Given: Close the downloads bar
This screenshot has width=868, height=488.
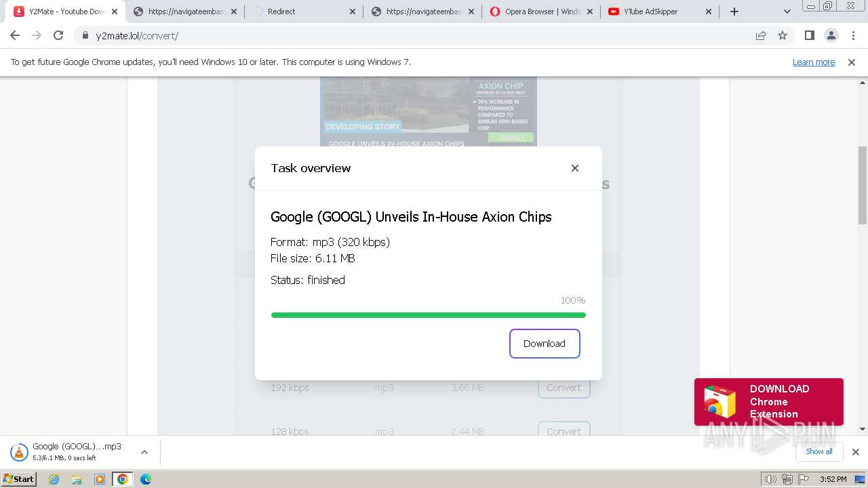Looking at the screenshot, I should [856, 452].
